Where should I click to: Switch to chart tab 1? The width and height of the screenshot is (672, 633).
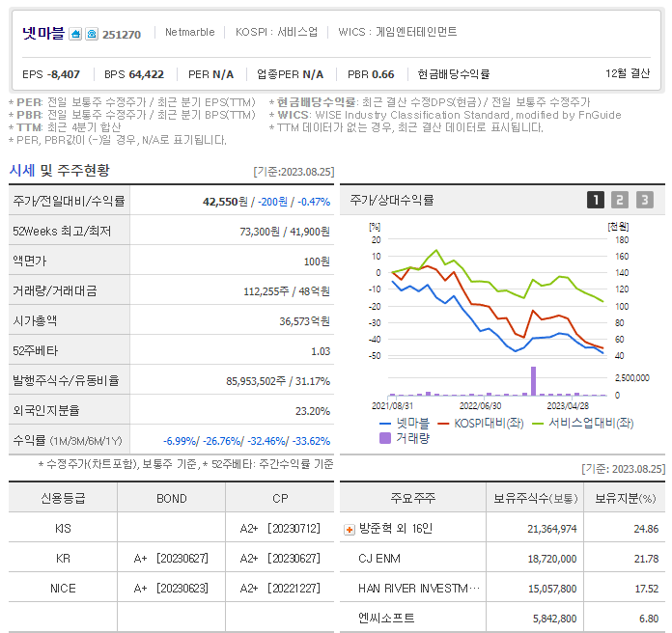596,200
